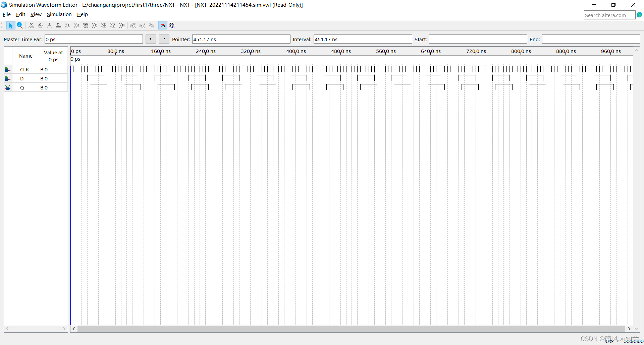Select the D signal name
Viewport: 644px width, 345px height.
pyautogui.click(x=22, y=79)
